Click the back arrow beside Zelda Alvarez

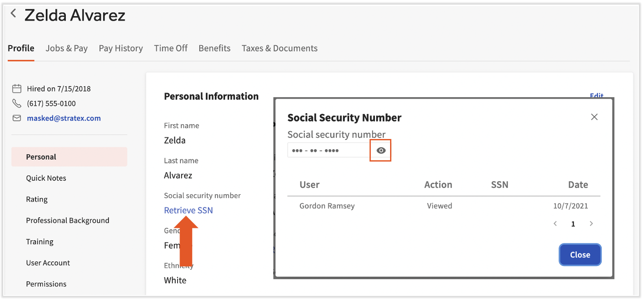[x=14, y=14]
